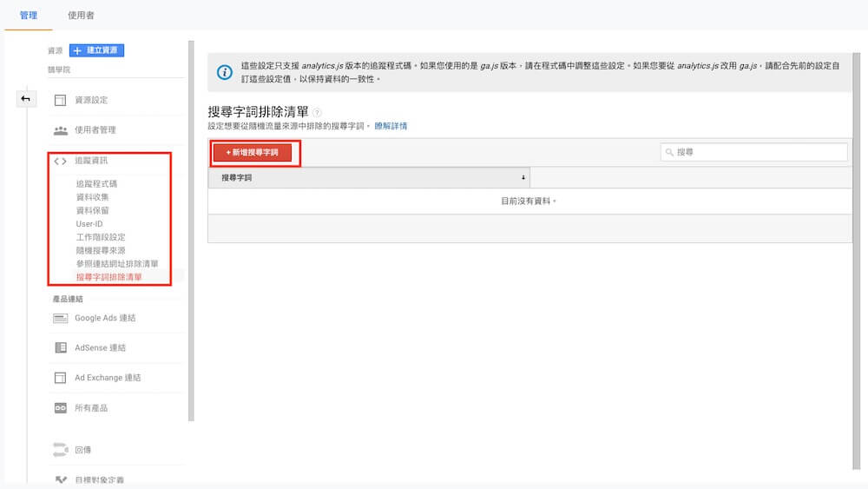868x489 pixels.
Task: Select 搜尋字詞排除清單 submenu item
Action: [108, 277]
